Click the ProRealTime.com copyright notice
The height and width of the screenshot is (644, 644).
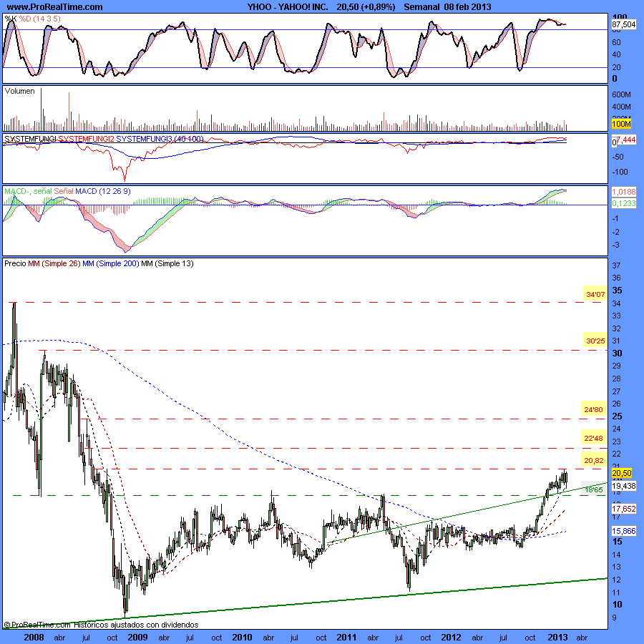(x=37, y=625)
